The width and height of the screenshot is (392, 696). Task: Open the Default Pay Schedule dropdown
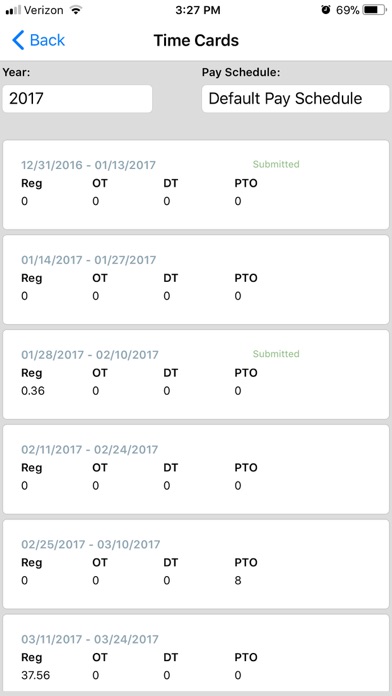click(x=295, y=99)
